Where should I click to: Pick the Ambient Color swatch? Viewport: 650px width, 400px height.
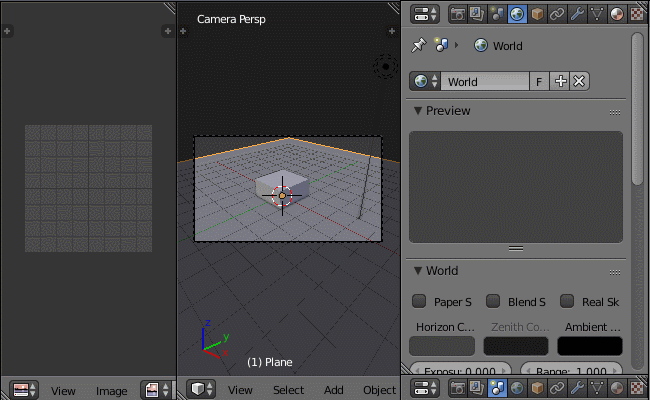[590, 346]
